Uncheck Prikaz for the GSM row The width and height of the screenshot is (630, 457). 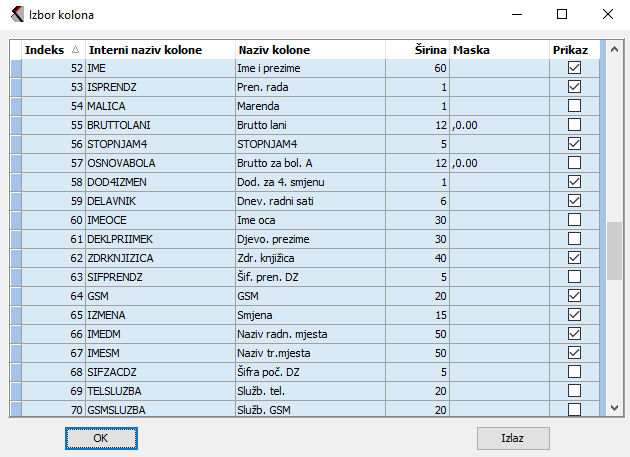tap(574, 296)
